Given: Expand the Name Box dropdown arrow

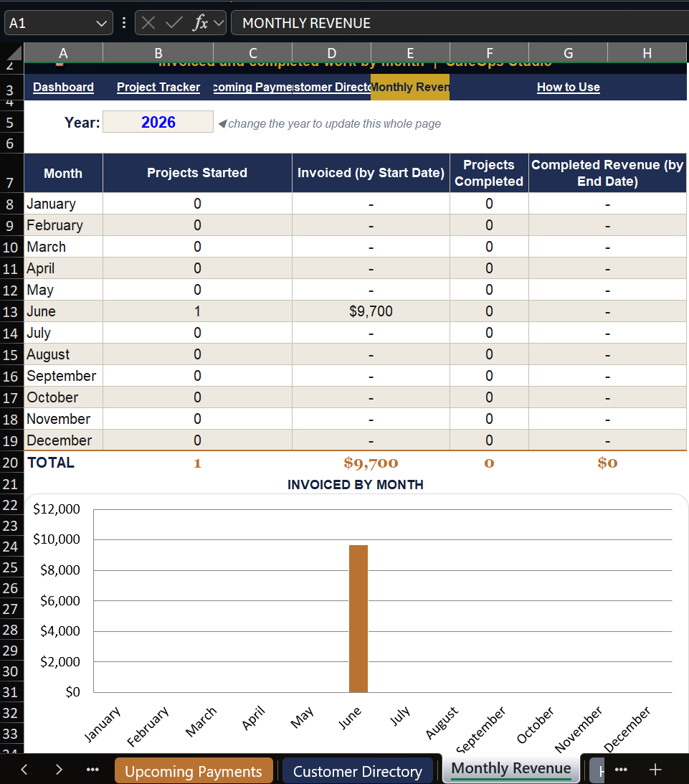Looking at the screenshot, I should tap(101, 24).
